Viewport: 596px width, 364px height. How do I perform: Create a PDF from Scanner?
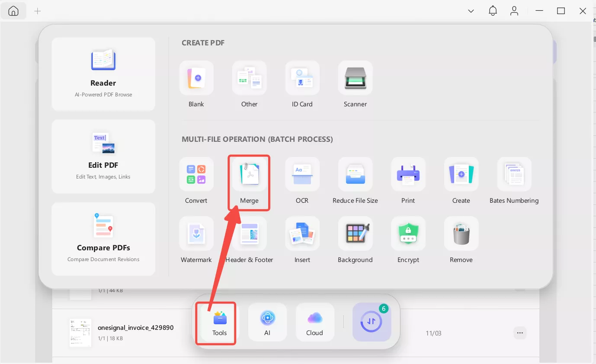tap(355, 78)
